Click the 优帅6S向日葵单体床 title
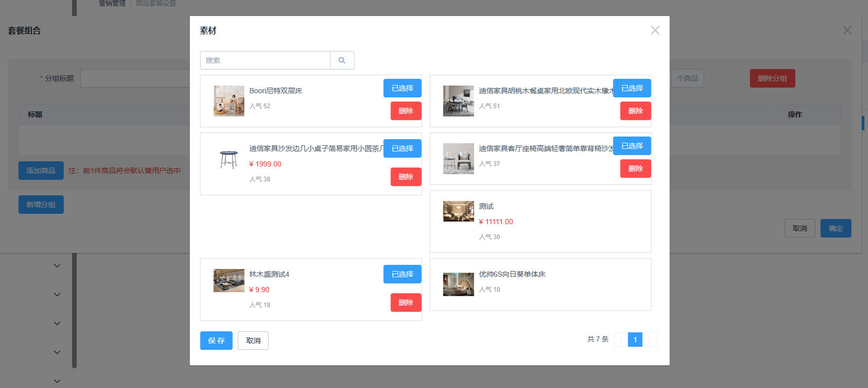 tap(512, 274)
